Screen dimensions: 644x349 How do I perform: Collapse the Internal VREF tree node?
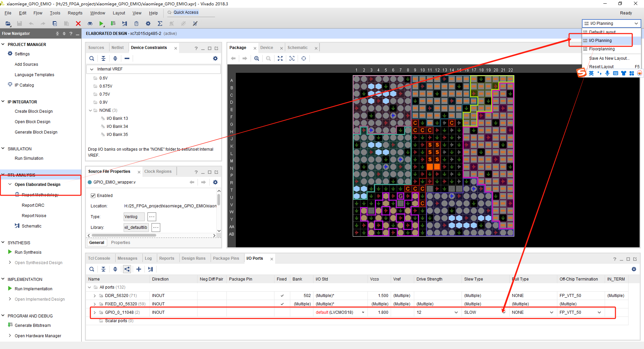[92, 69]
